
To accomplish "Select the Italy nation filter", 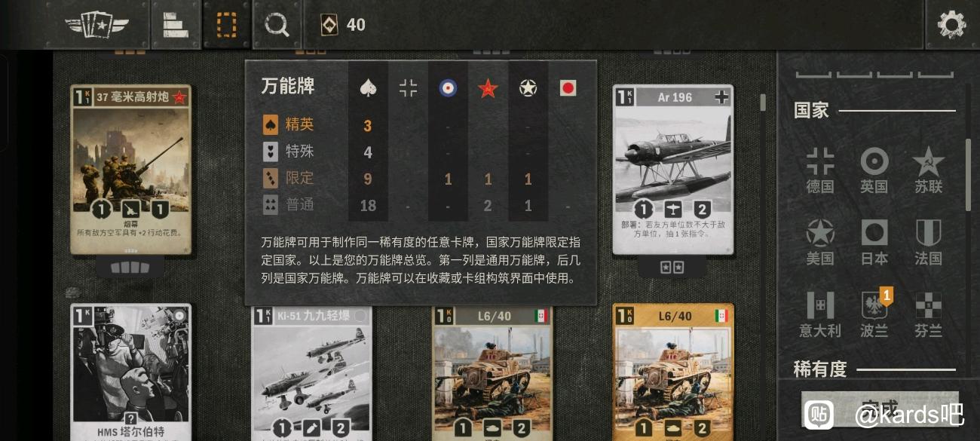I will pos(820,315).
